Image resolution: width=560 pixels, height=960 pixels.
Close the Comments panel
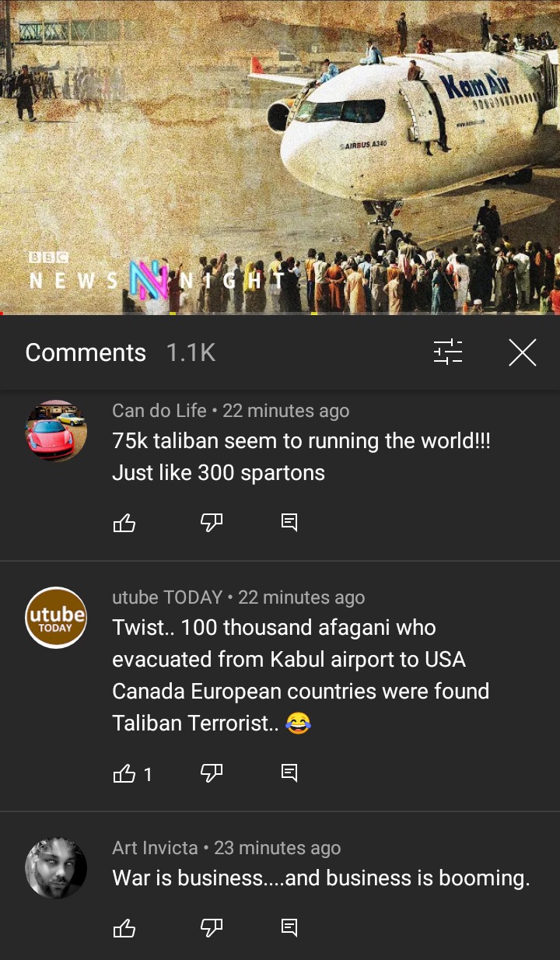click(523, 352)
